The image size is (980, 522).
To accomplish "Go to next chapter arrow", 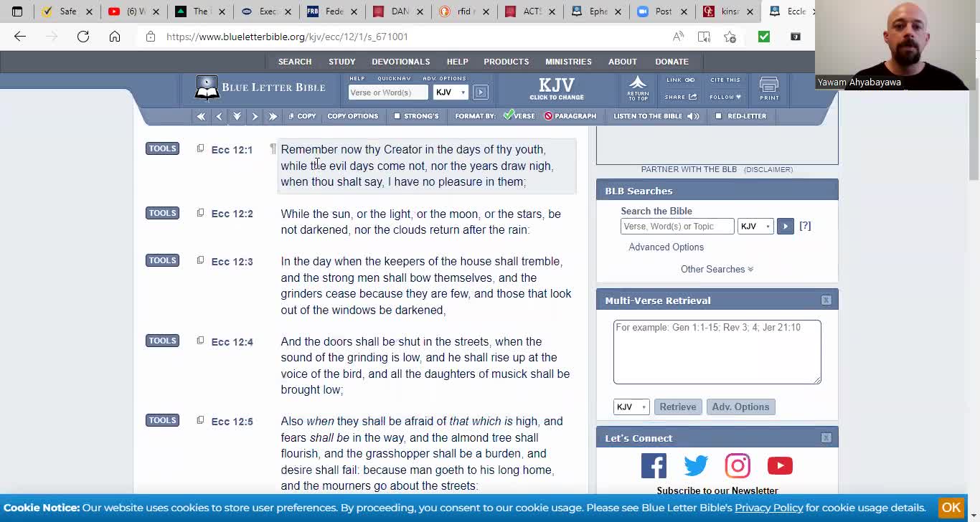I will (x=255, y=116).
